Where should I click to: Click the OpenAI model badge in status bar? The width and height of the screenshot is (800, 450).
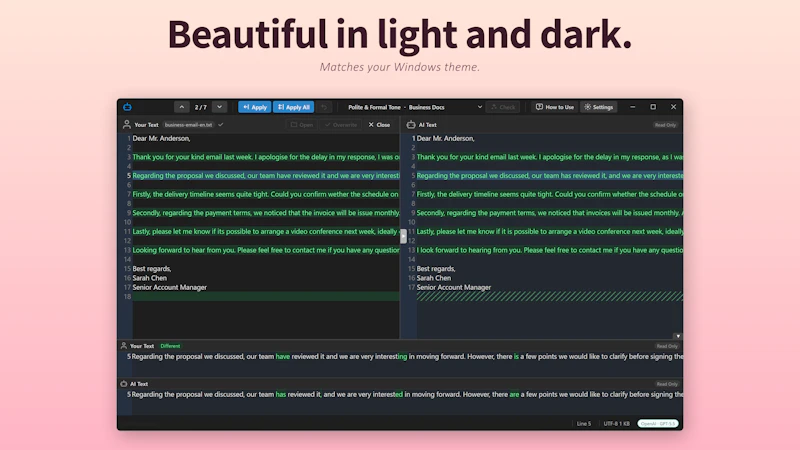[x=658, y=423]
